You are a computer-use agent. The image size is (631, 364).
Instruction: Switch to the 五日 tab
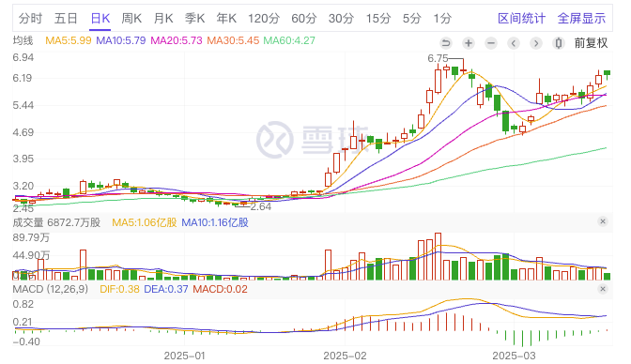[x=66, y=19]
